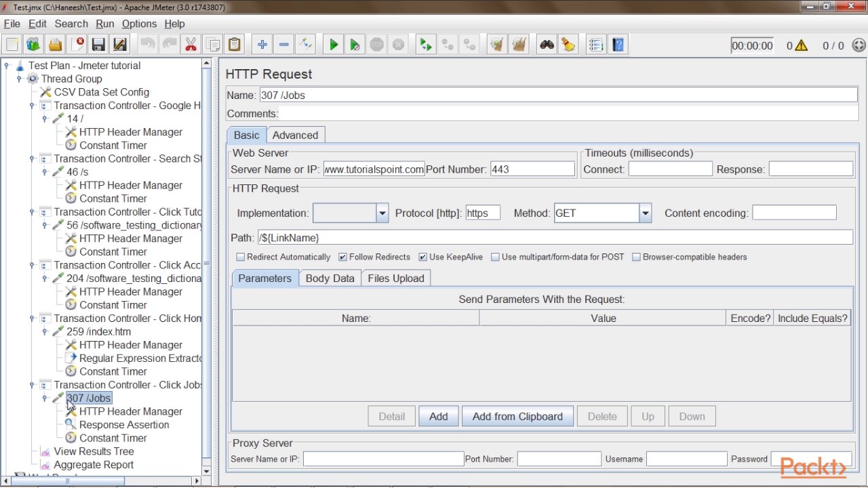868x488 pixels.
Task: Collapse Transaction Controller - Search node
Action: (32, 159)
